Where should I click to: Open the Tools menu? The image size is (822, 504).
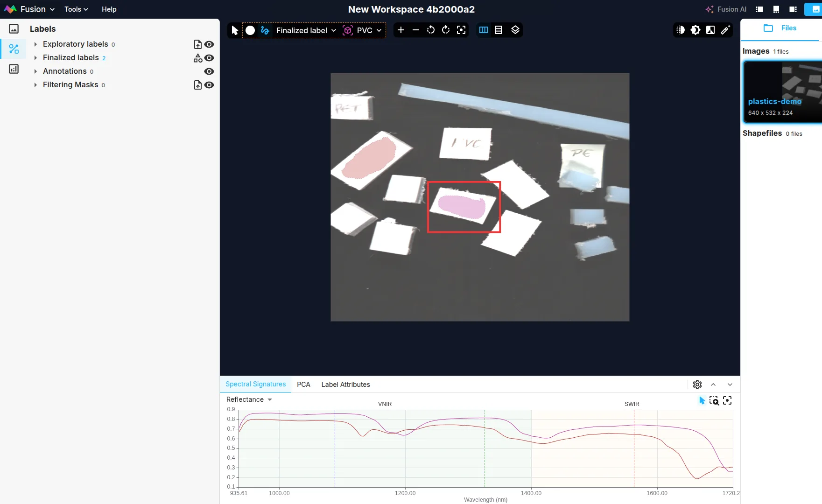pos(76,9)
